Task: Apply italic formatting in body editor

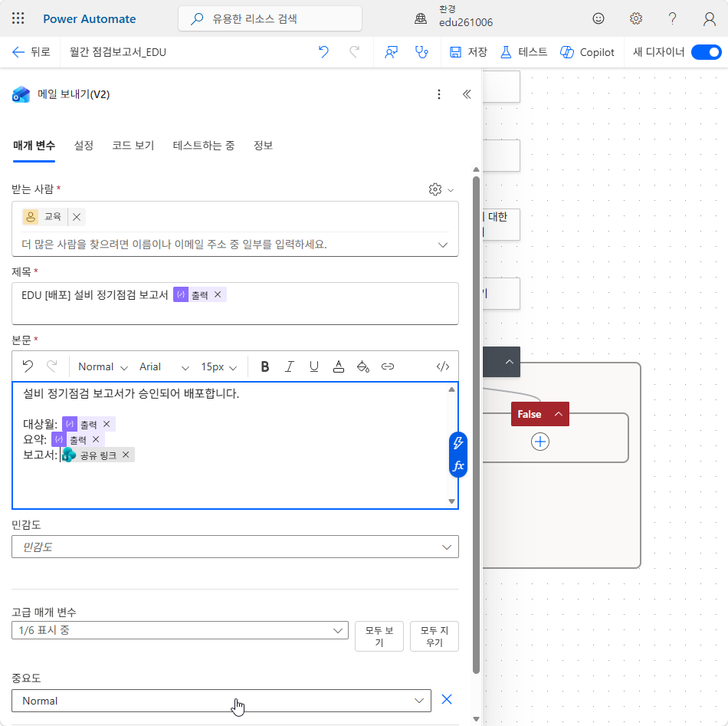Action: click(289, 366)
